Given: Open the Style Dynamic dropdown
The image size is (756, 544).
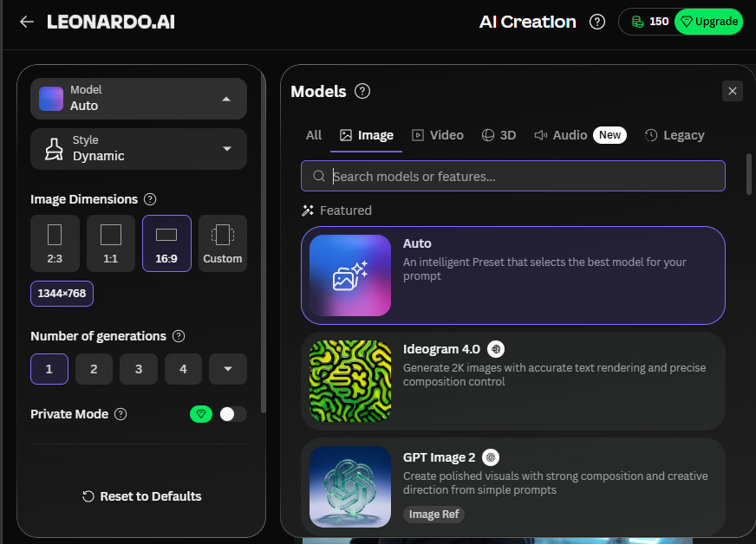Looking at the screenshot, I should pyautogui.click(x=139, y=149).
